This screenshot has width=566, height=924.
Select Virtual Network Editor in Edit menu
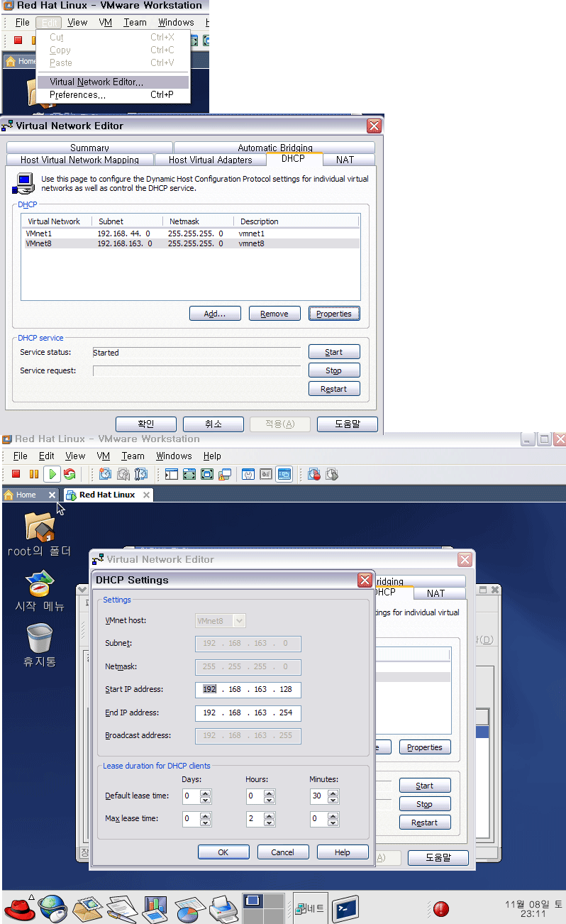click(113, 82)
